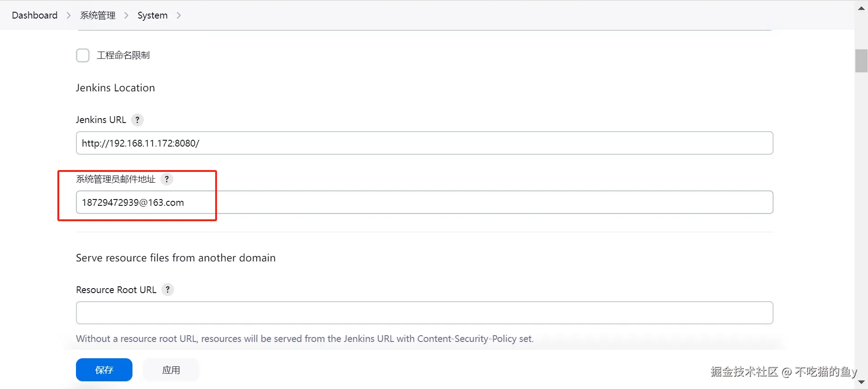The height and width of the screenshot is (389, 868).
Task: Go to Dashboard breadcrumb
Action: [x=35, y=15]
